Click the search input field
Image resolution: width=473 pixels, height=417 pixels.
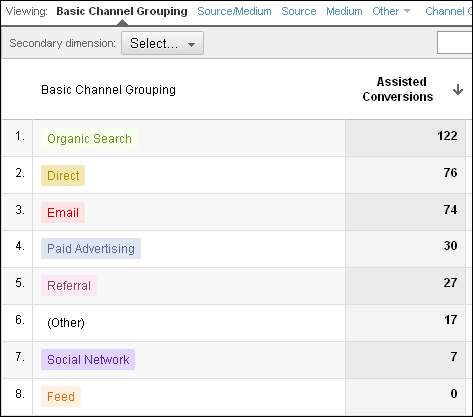click(x=455, y=42)
